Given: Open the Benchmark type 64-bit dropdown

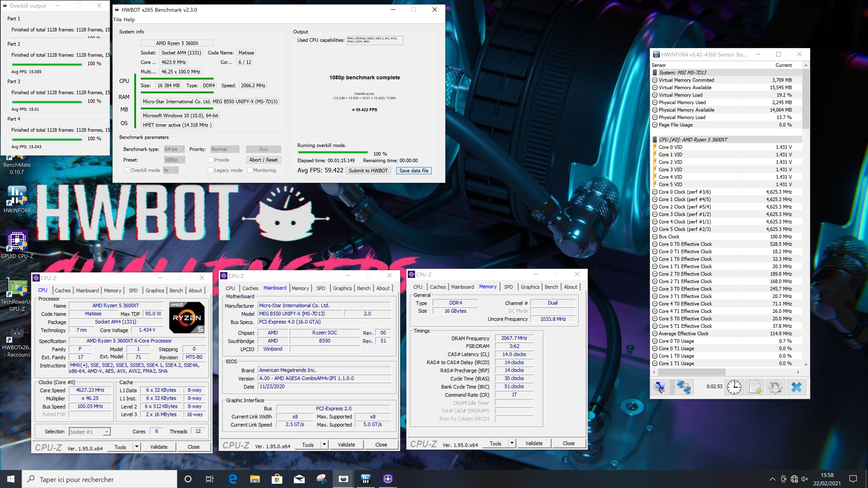Looking at the screenshot, I should click(x=174, y=149).
